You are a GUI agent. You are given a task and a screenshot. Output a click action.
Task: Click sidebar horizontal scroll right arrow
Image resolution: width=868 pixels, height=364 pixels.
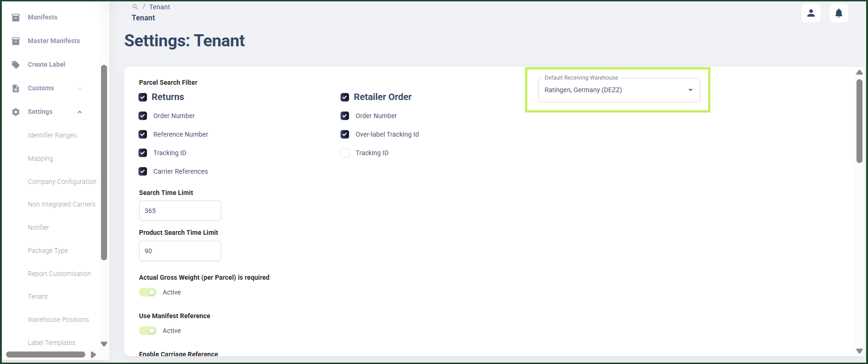pos(93,355)
